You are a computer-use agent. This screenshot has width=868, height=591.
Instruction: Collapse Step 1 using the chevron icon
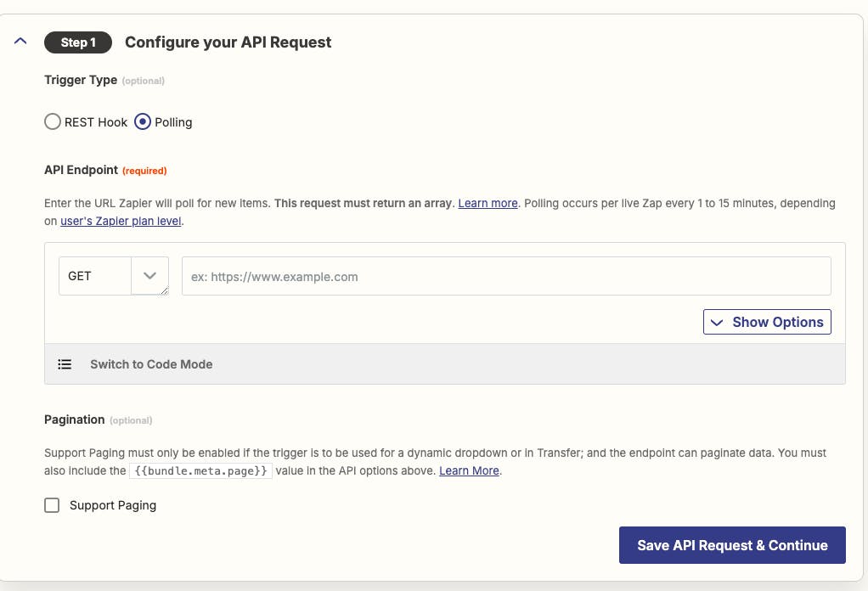click(21, 42)
